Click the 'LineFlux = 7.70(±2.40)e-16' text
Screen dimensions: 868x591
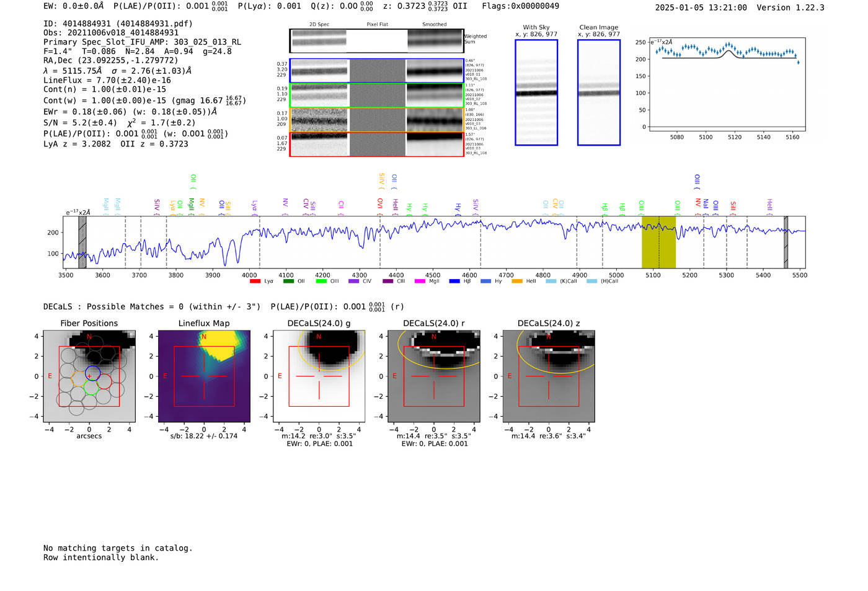[107, 80]
